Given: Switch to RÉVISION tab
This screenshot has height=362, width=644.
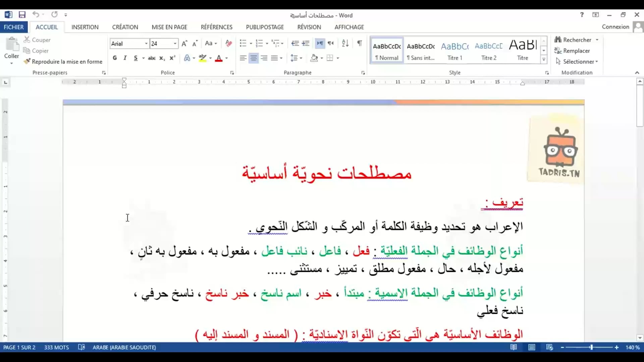Looking at the screenshot, I should click(309, 27).
